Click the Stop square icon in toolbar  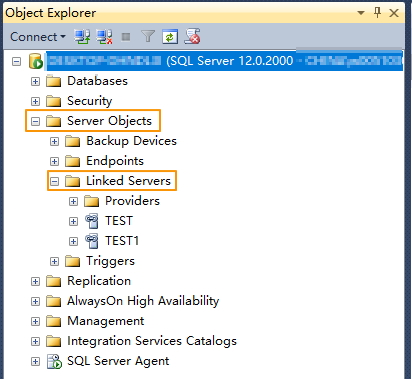pos(126,37)
